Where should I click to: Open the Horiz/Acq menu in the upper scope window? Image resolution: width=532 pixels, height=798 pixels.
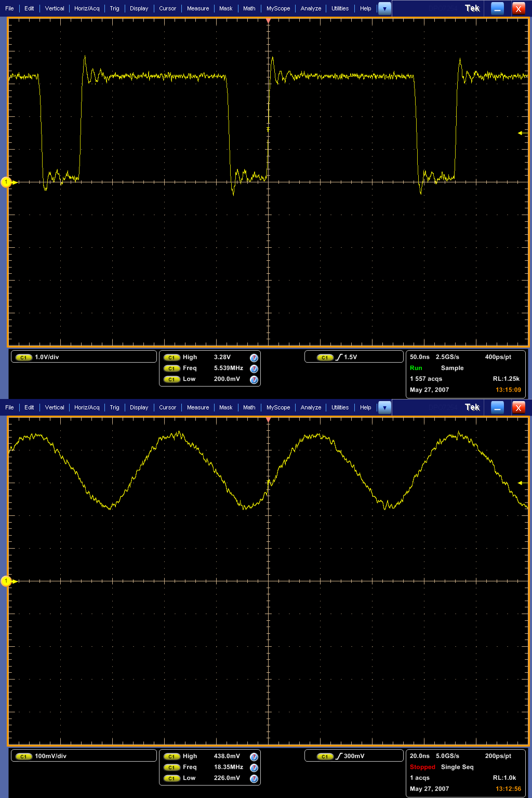point(87,8)
